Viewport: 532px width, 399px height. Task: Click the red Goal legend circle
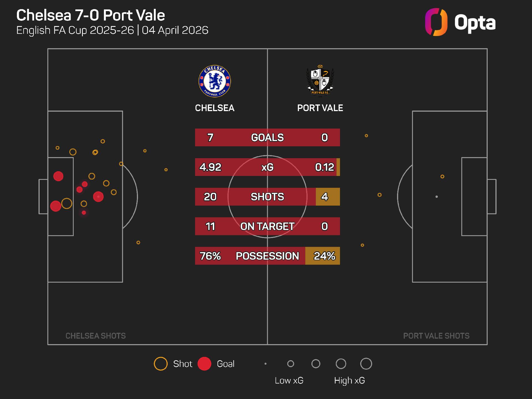[204, 364]
